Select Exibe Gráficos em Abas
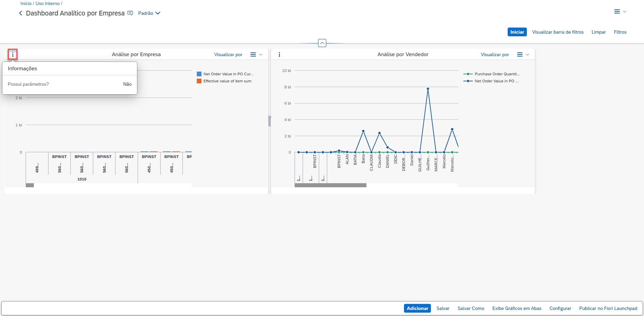 517,308
